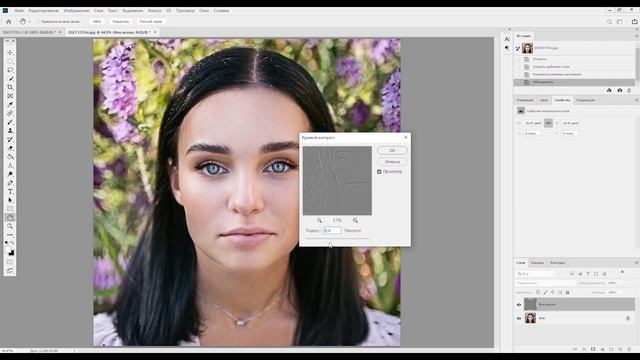Select the Elliptical Marquee tool
Image resolution: width=640 pixels, height=360 pixels.
tap(10, 61)
